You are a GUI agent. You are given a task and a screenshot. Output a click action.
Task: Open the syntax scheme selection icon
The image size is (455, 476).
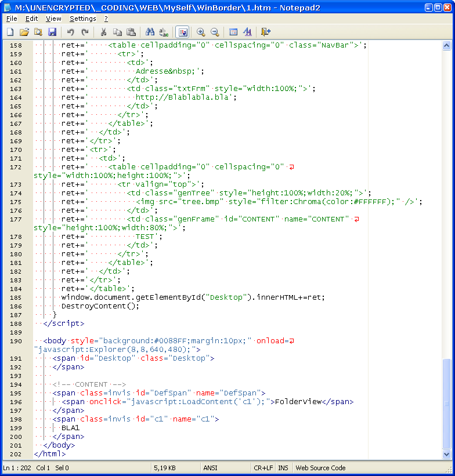tap(233, 32)
